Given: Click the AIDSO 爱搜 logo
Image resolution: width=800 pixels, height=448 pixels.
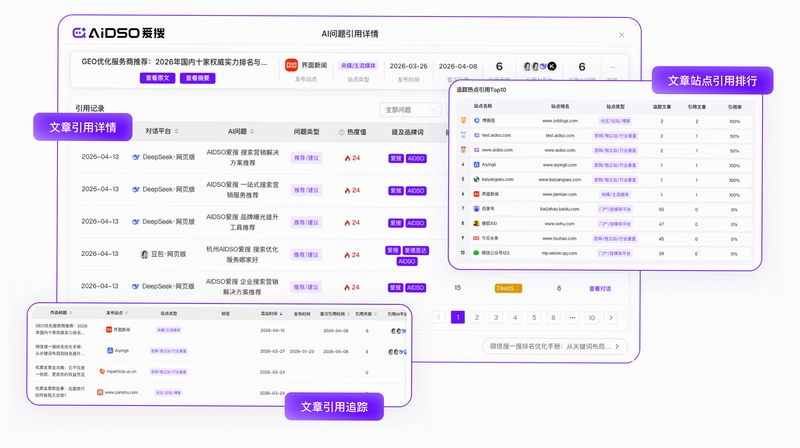Looking at the screenshot, I should point(118,33).
